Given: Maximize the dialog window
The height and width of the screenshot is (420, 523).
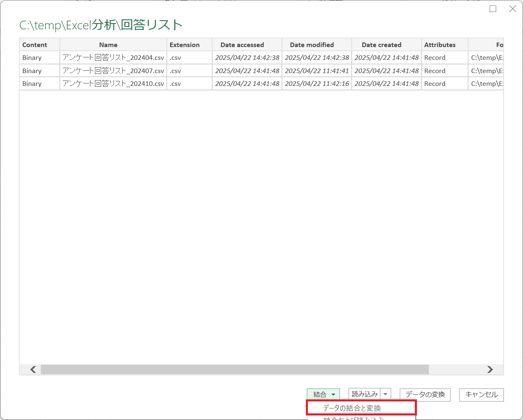Looking at the screenshot, I should [493, 9].
